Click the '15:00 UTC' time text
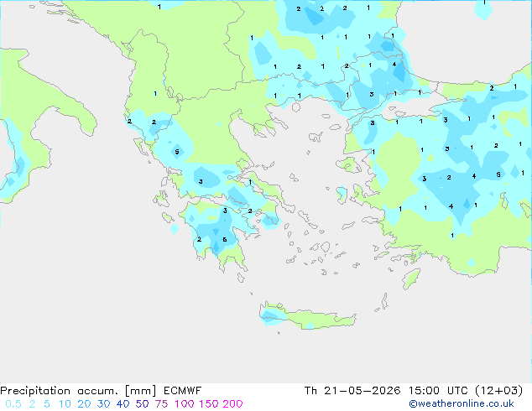532x411 pixels. pyautogui.click(x=438, y=391)
